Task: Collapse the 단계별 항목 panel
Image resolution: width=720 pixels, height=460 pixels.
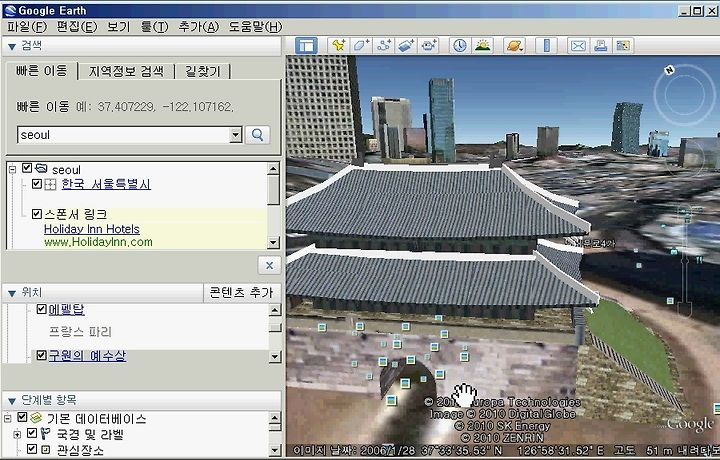Action: point(12,401)
